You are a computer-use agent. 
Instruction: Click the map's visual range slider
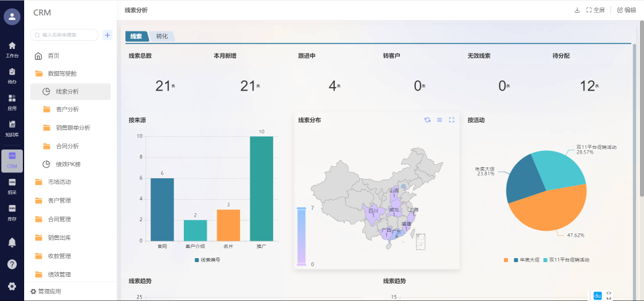coord(301,237)
